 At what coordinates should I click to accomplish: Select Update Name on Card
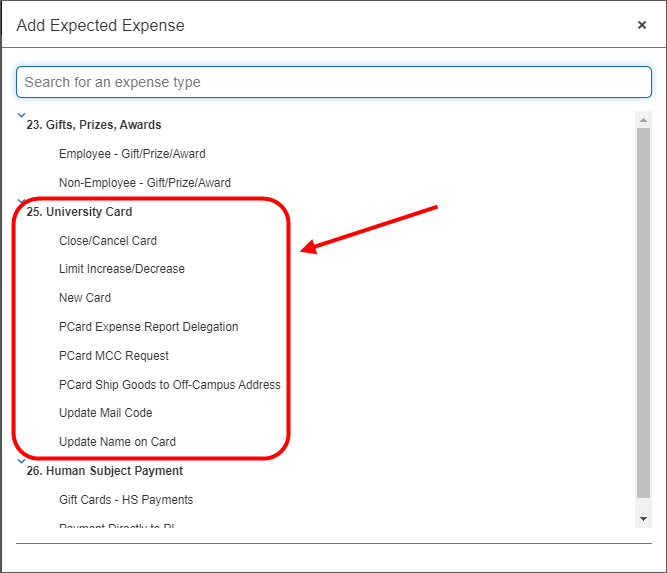(117, 442)
